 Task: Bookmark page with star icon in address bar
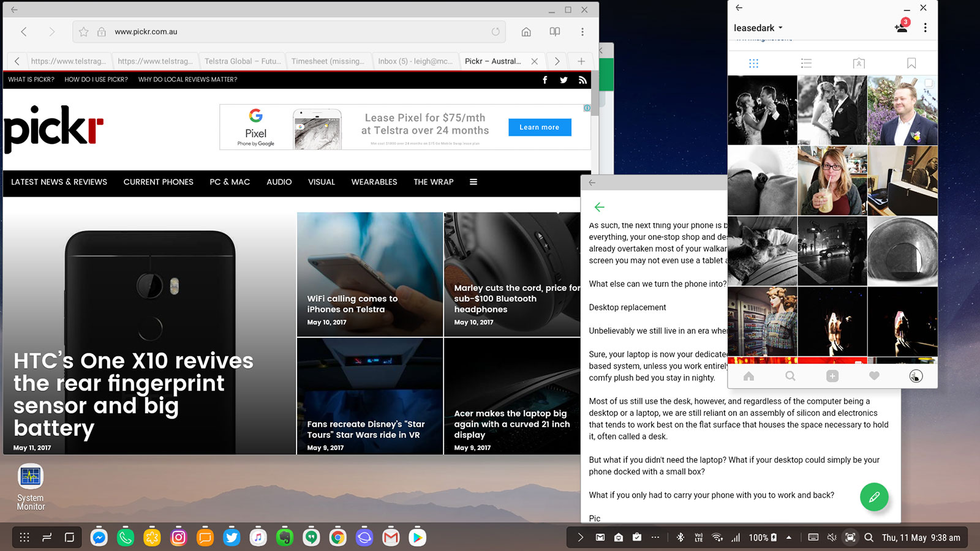click(x=84, y=32)
